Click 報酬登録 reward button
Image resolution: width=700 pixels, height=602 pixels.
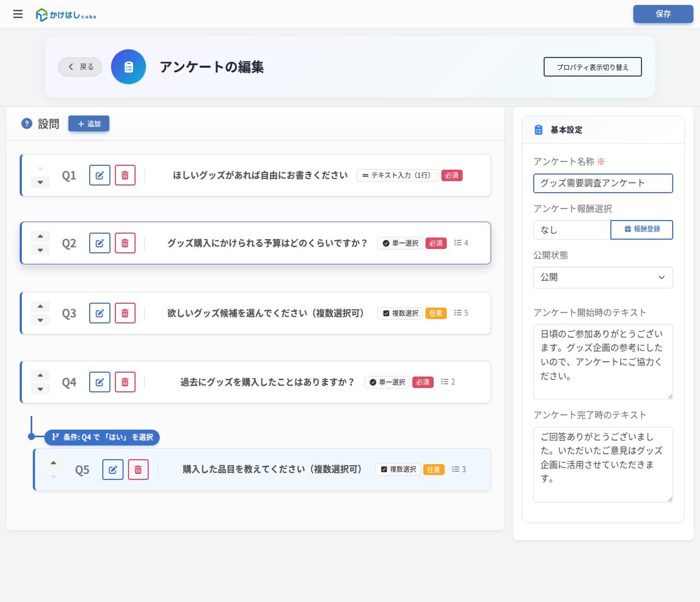pyautogui.click(x=641, y=230)
